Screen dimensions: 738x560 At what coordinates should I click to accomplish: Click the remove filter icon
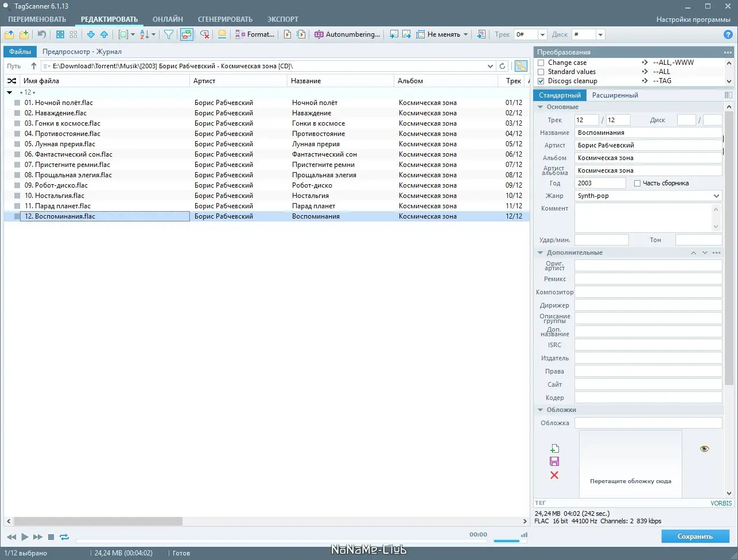204,34
